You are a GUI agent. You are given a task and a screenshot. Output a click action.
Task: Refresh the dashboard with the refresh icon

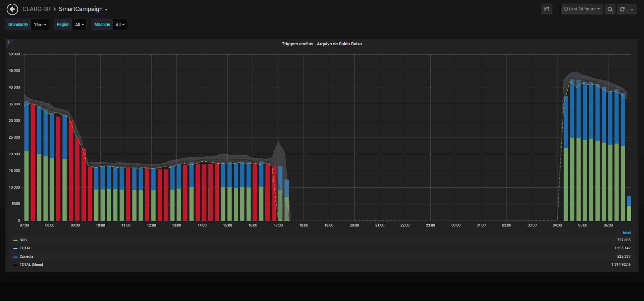click(622, 9)
